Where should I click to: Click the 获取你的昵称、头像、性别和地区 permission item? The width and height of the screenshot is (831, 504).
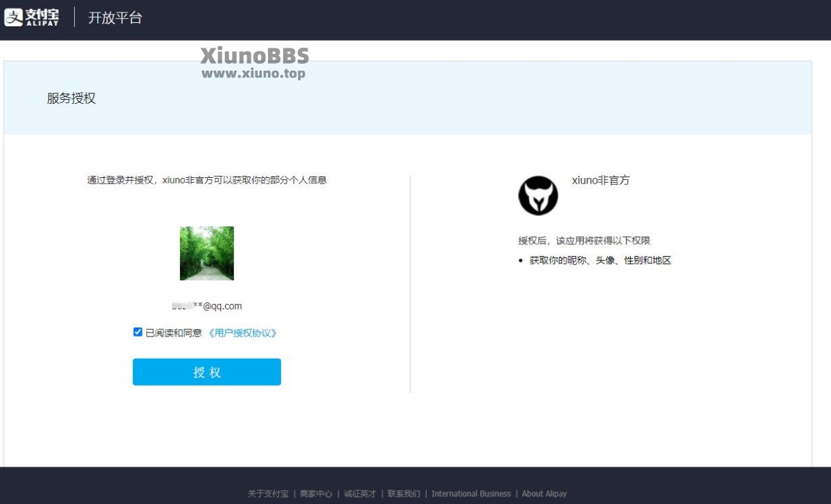(600, 261)
